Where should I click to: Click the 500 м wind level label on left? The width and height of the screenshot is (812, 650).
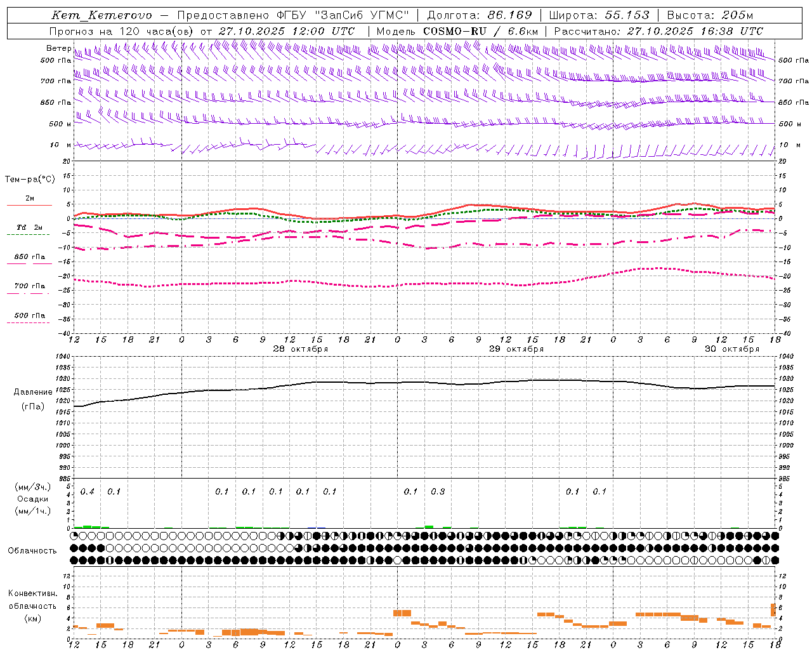tap(60, 124)
